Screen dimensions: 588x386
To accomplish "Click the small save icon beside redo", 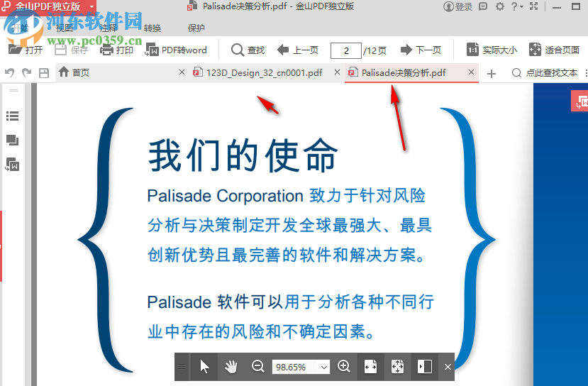I will coord(44,73).
